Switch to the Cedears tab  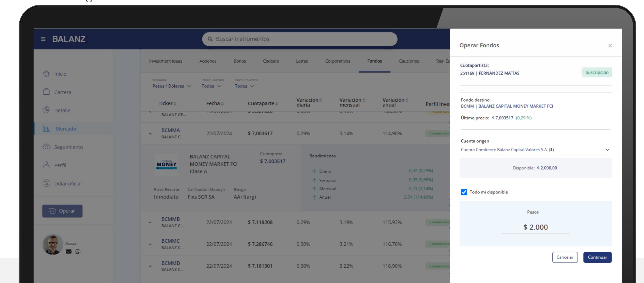click(x=271, y=61)
